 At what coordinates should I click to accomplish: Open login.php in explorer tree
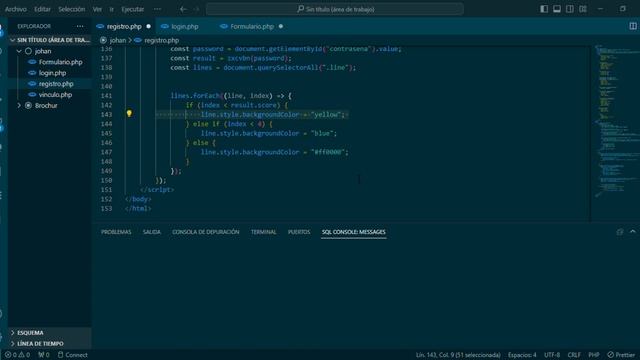(52, 73)
